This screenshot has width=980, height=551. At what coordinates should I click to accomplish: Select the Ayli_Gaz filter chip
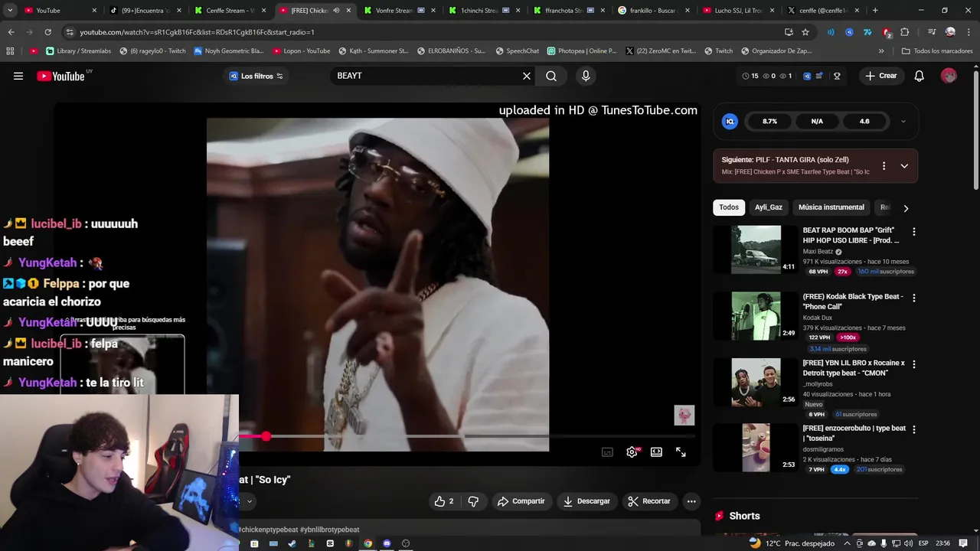tap(768, 207)
